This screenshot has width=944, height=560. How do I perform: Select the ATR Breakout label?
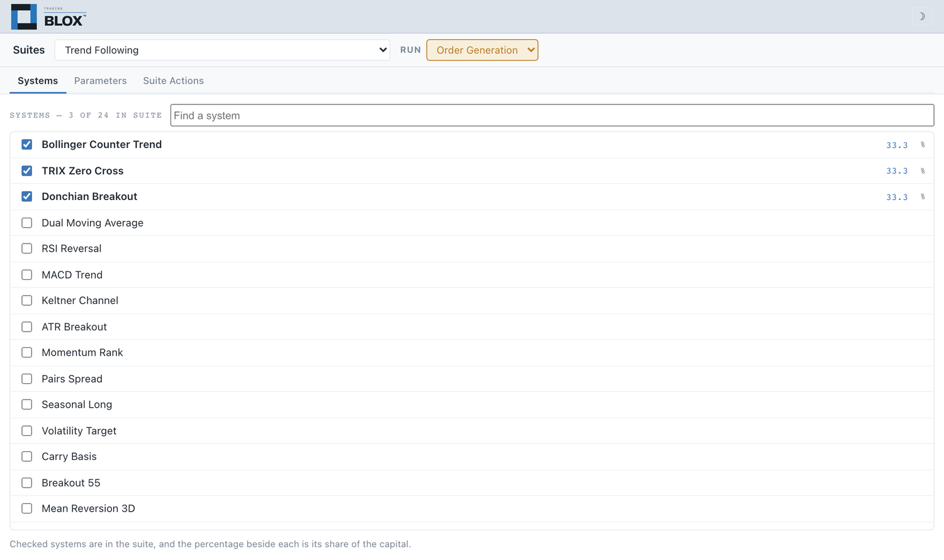click(74, 327)
